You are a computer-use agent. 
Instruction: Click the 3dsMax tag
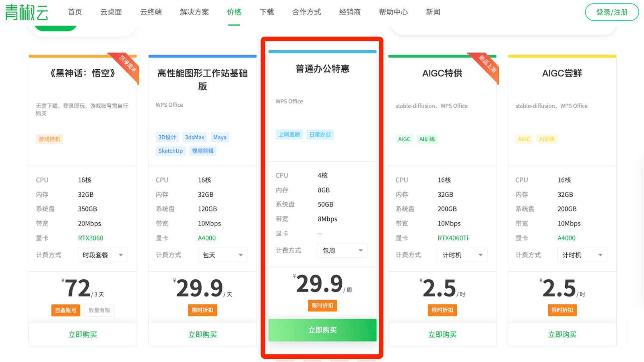(195, 137)
